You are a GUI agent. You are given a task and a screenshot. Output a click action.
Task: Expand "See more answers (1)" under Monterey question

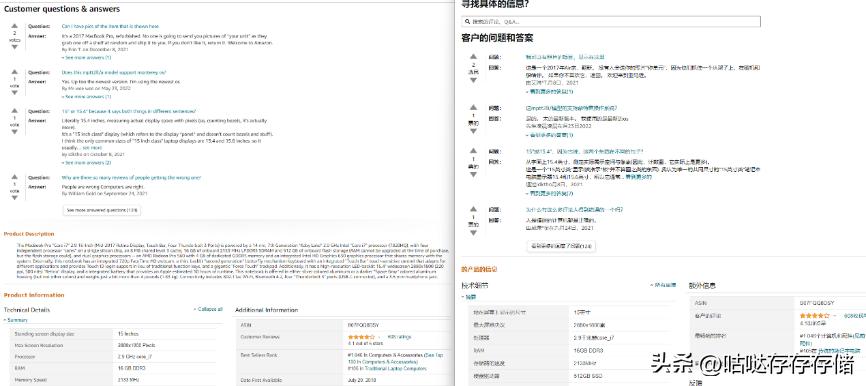[x=87, y=97]
